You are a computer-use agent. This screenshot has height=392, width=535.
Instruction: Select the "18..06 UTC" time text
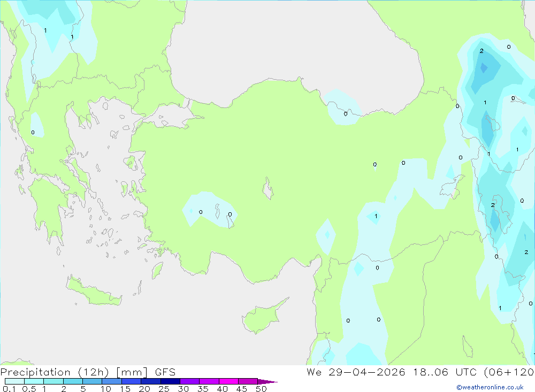point(445,372)
